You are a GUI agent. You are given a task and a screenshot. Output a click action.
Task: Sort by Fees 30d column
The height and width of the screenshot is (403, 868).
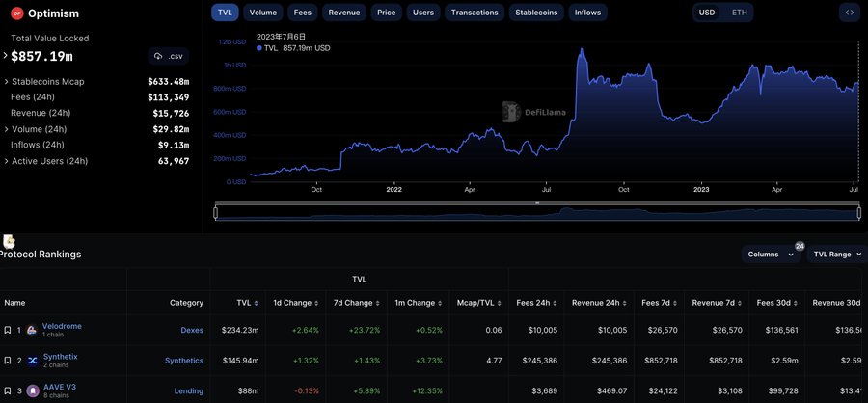click(x=796, y=303)
